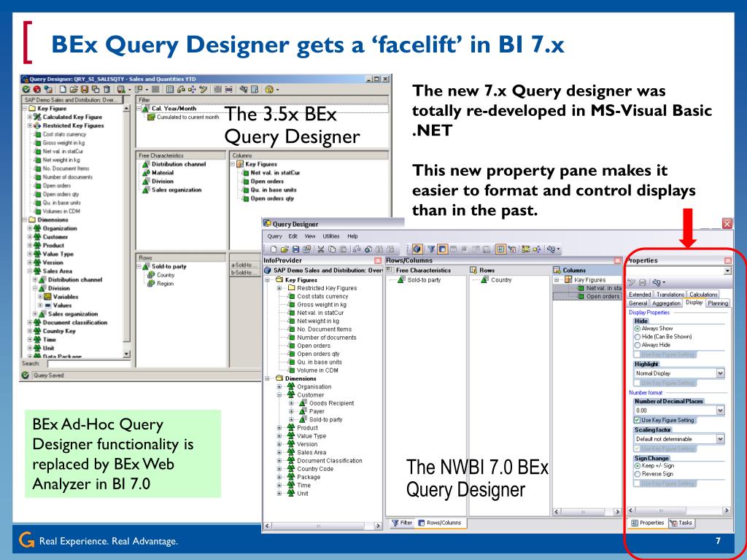Image resolution: width=747 pixels, height=560 pixels.
Task: Expand the Sales Area dimension in the 7.0 tree
Action: [279, 452]
